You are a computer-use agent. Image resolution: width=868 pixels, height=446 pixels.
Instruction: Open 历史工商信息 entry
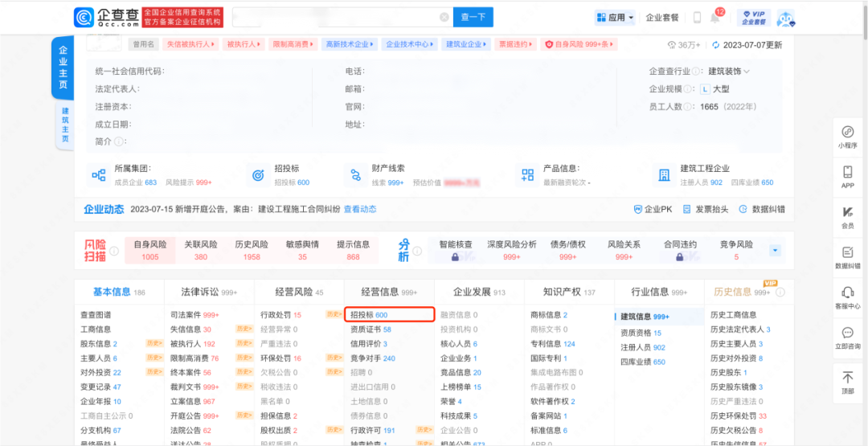(734, 315)
